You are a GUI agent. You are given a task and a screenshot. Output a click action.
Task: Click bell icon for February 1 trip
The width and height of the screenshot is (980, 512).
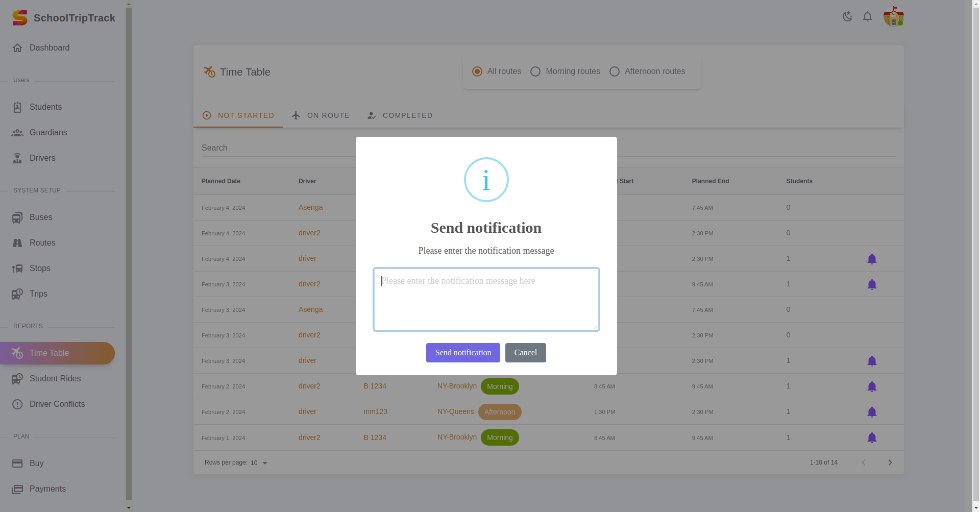tap(872, 438)
